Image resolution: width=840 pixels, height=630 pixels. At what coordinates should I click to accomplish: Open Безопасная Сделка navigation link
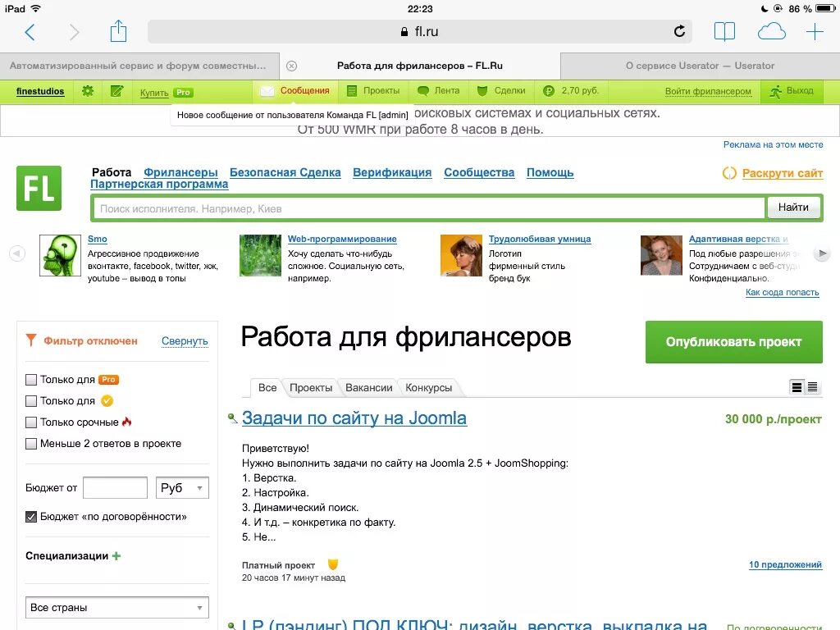[x=285, y=172]
